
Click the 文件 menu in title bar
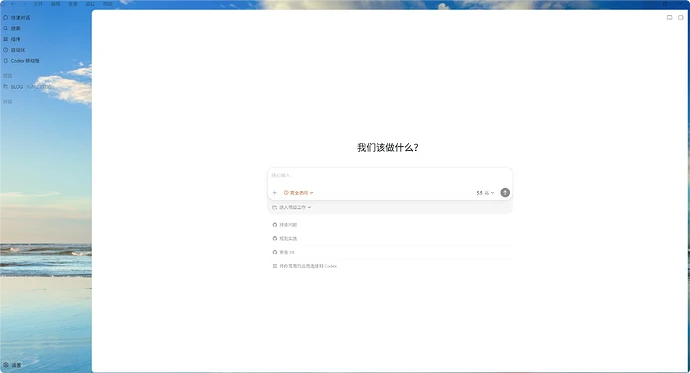pos(38,4)
